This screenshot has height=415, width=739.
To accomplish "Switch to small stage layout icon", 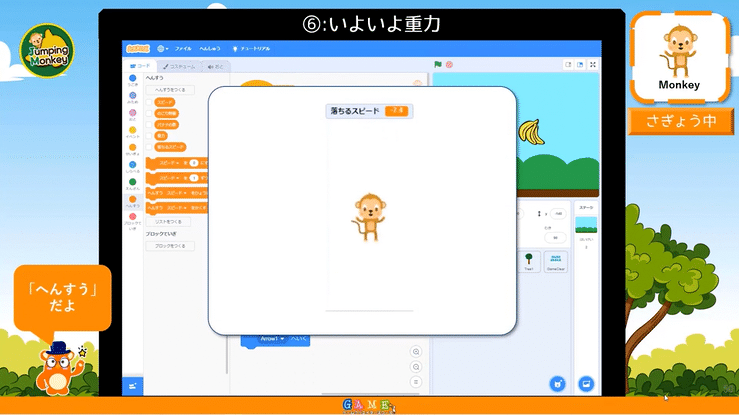I will (568, 65).
